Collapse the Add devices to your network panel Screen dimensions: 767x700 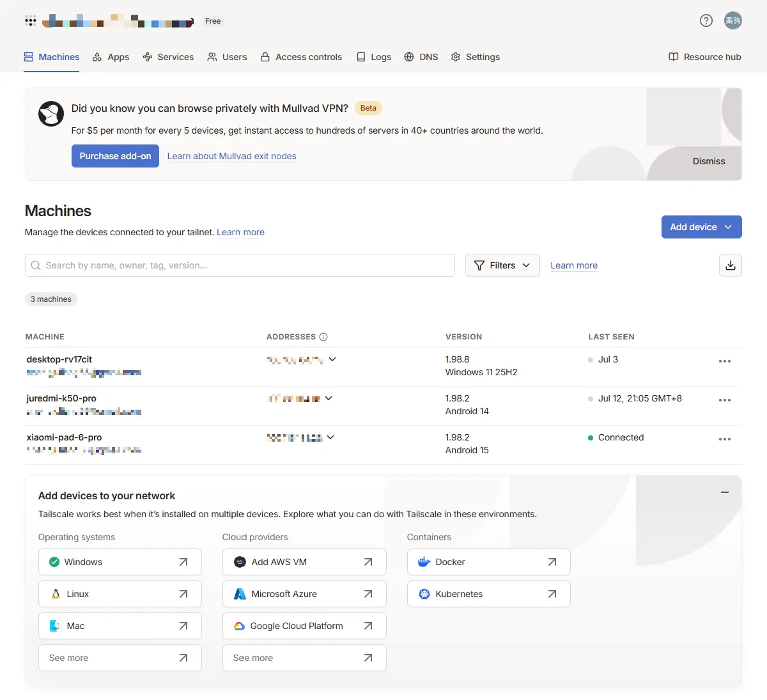pyautogui.click(x=725, y=492)
